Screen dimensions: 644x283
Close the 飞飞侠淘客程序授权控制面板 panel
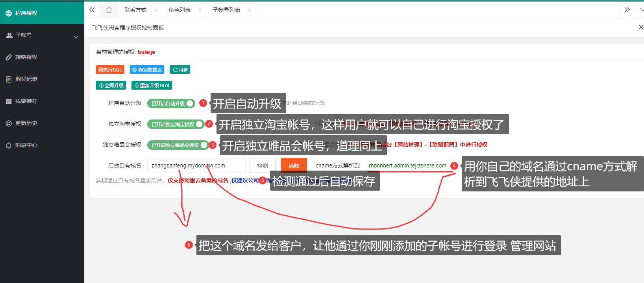641,27
